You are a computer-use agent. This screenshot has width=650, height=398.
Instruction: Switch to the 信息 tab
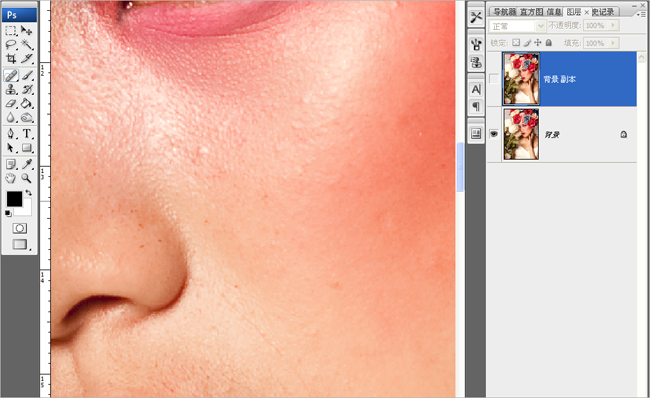click(x=554, y=12)
